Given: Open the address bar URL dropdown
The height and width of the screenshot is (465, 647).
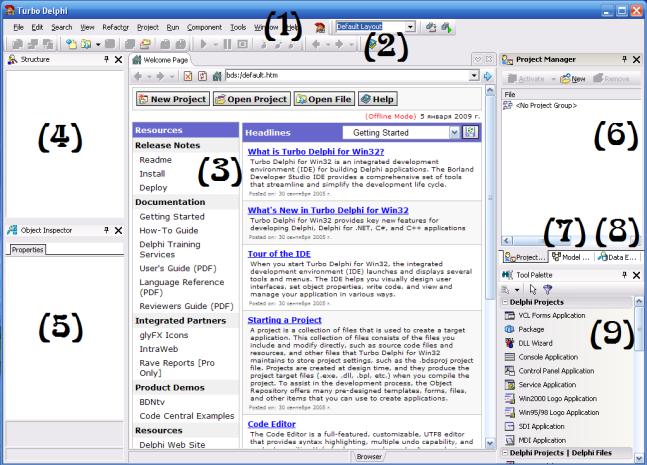Looking at the screenshot, I should [x=474, y=76].
